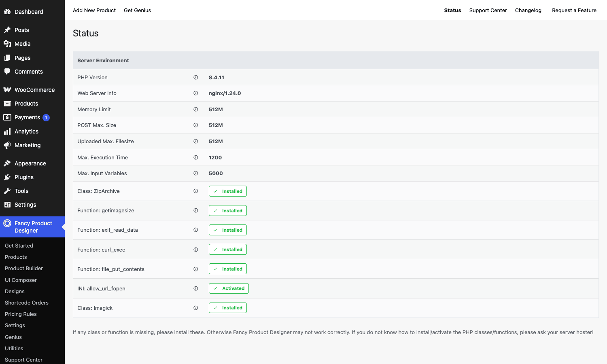Screen dimensions: 607x364
Task: Click the Status page heading
Action: (86, 33)
